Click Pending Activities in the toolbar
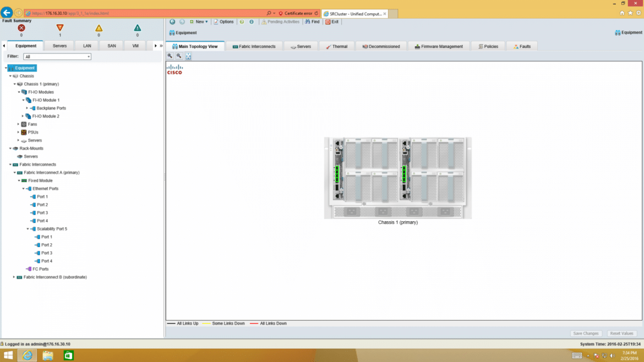Screen dimensions: 644x362 click(281, 22)
